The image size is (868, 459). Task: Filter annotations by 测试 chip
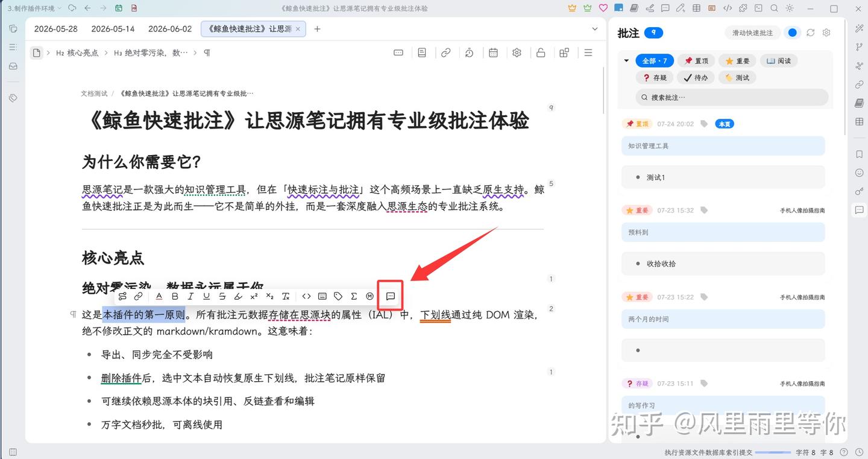[x=737, y=78]
